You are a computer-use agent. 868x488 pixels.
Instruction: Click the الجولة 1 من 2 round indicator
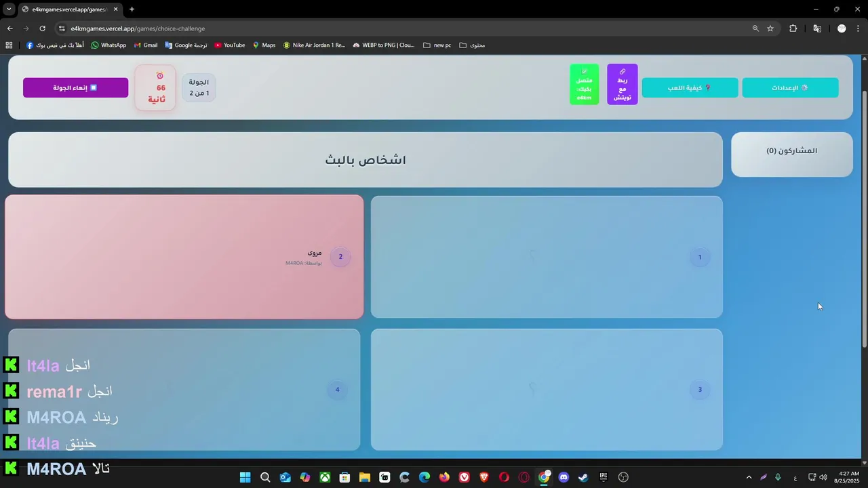[199, 87]
